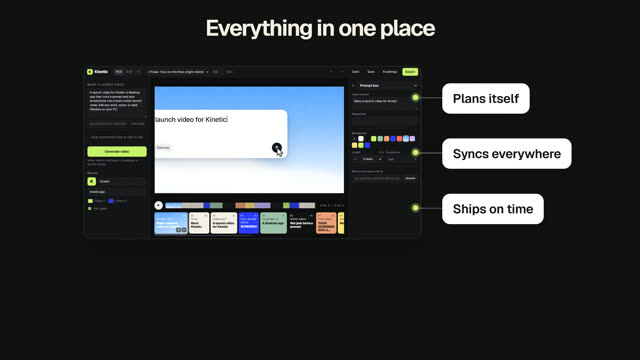Click the back arrow beside Prompt box in the inspector

point(353,86)
